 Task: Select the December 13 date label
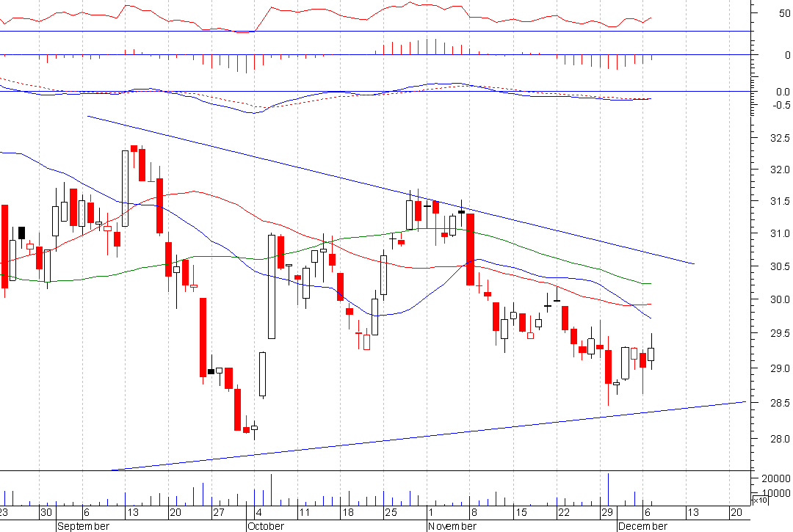[693, 512]
